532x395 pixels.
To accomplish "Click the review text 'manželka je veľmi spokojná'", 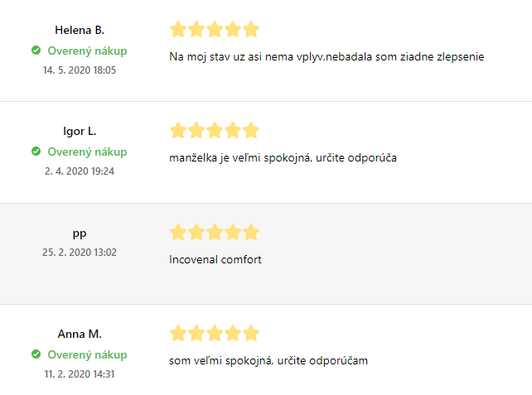I will pyautogui.click(x=239, y=158).
